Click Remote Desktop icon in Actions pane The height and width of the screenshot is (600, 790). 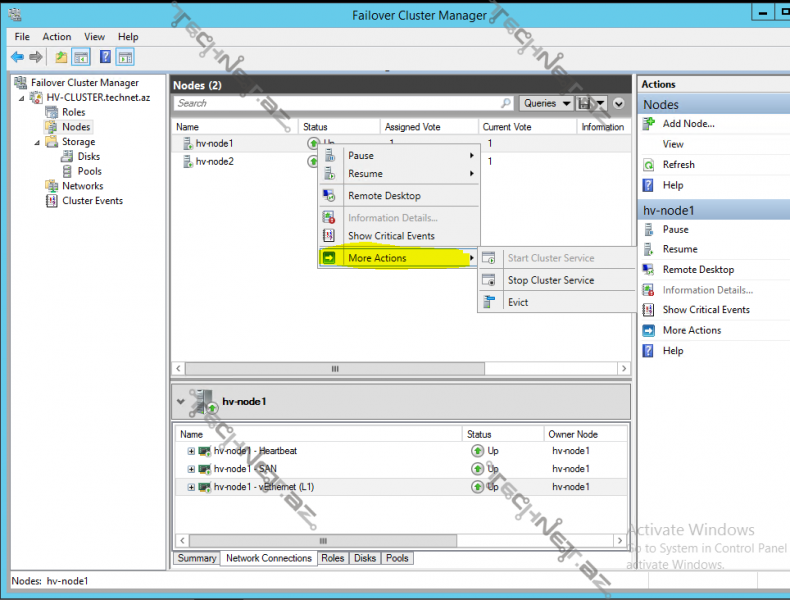(x=649, y=270)
